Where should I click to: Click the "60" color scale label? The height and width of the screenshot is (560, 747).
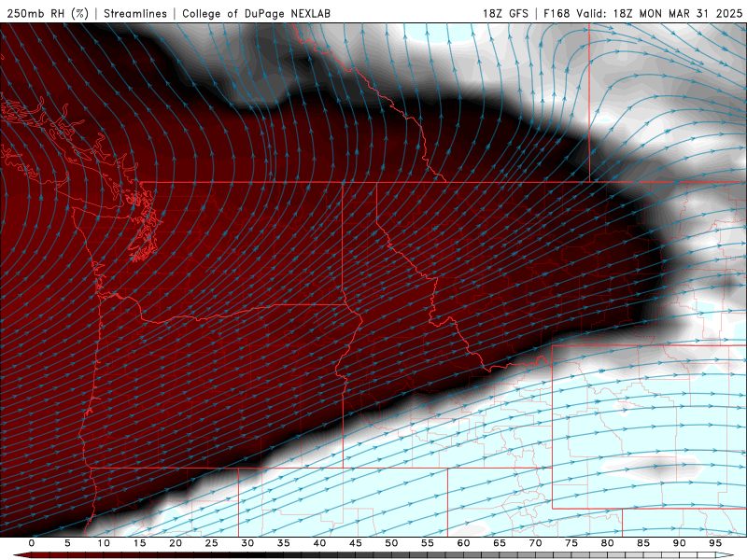463,543
